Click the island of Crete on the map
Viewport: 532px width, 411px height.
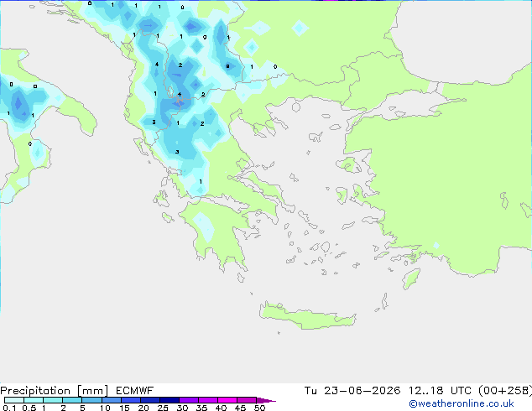point(307,316)
